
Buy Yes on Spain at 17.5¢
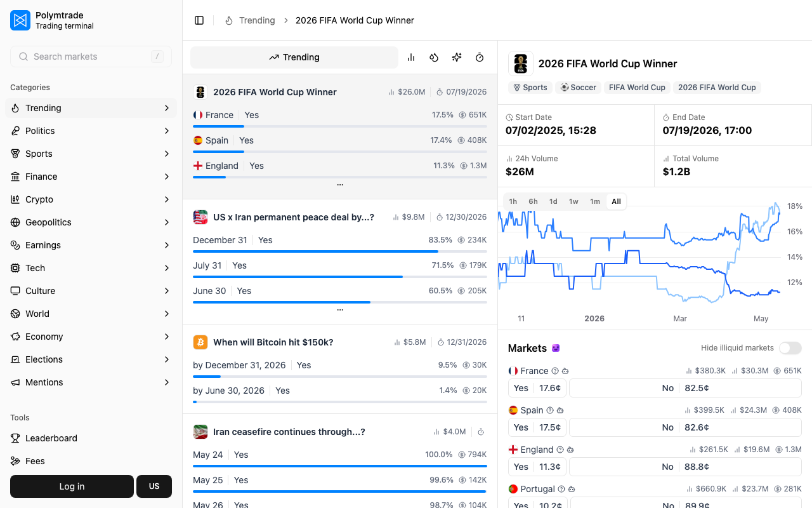(537, 427)
